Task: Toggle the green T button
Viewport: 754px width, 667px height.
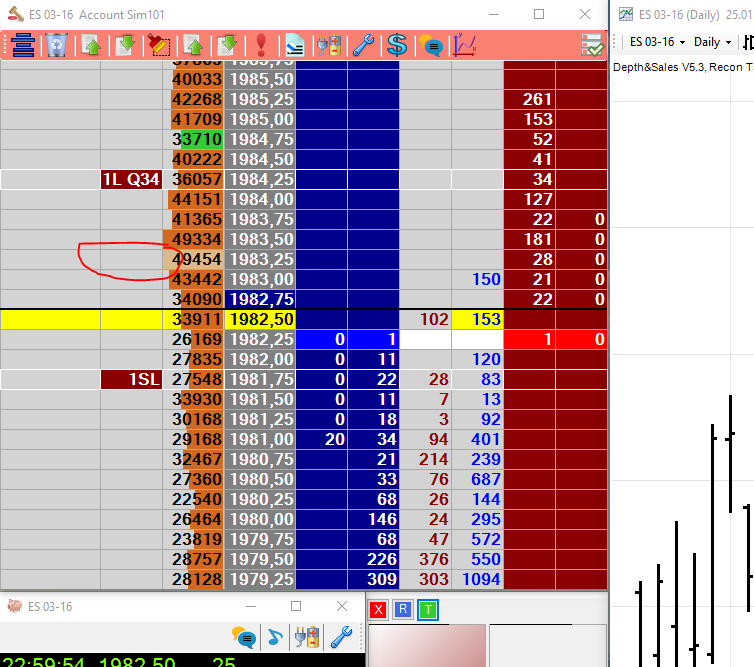Action: (x=428, y=610)
